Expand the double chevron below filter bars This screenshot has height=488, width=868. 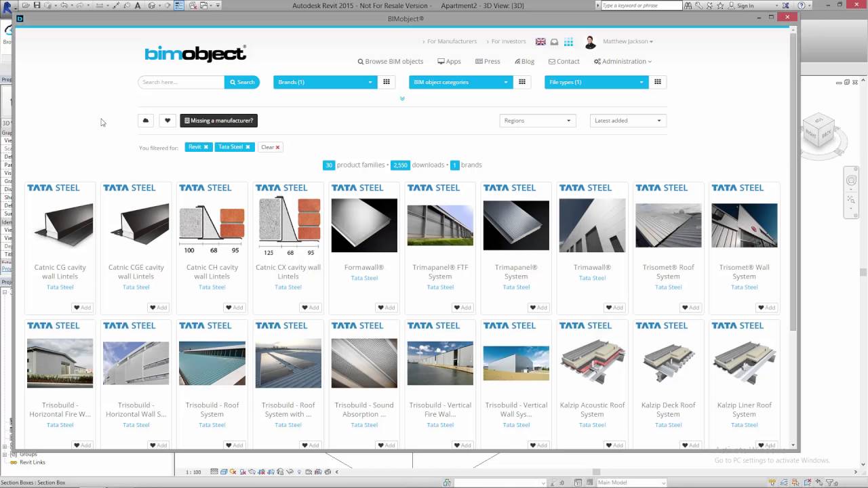402,99
